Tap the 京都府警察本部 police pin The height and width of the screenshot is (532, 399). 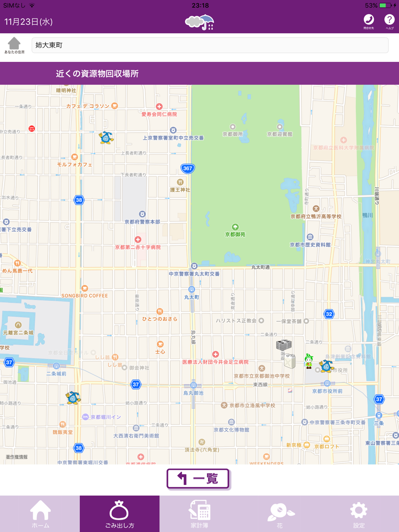tap(142, 214)
